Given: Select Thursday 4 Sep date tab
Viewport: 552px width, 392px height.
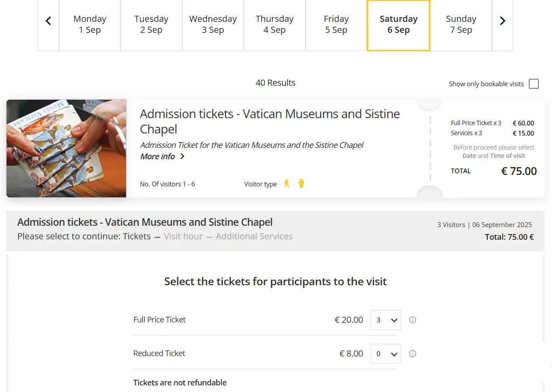Looking at the screenshot, I should click(274, 25).
